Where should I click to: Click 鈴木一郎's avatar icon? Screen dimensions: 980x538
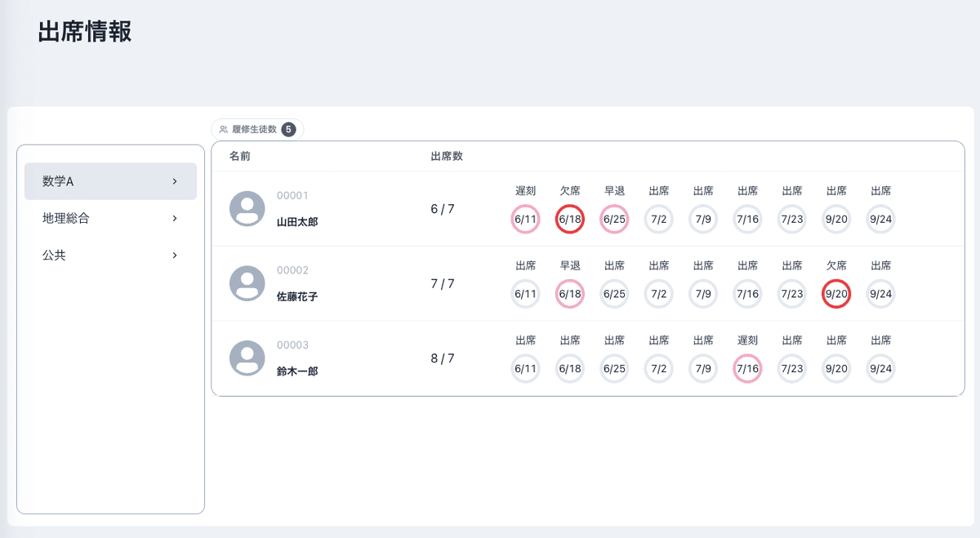tap(247, 358)
